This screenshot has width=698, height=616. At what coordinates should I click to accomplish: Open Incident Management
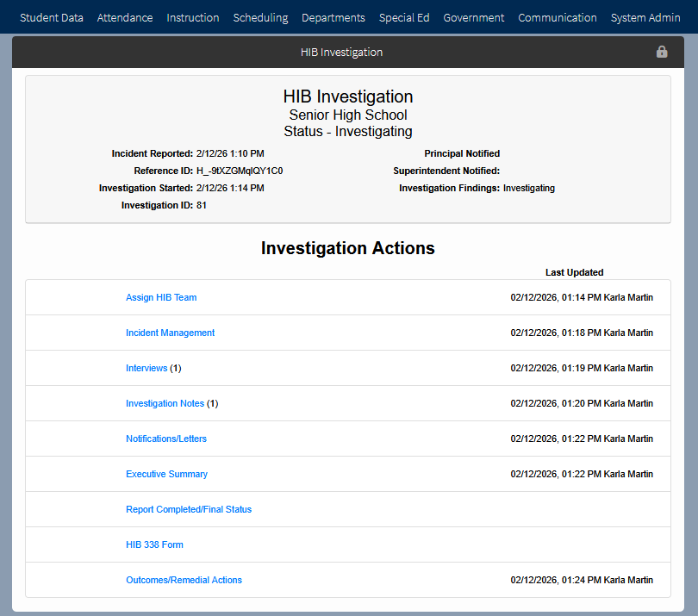[x=170, y=333]
